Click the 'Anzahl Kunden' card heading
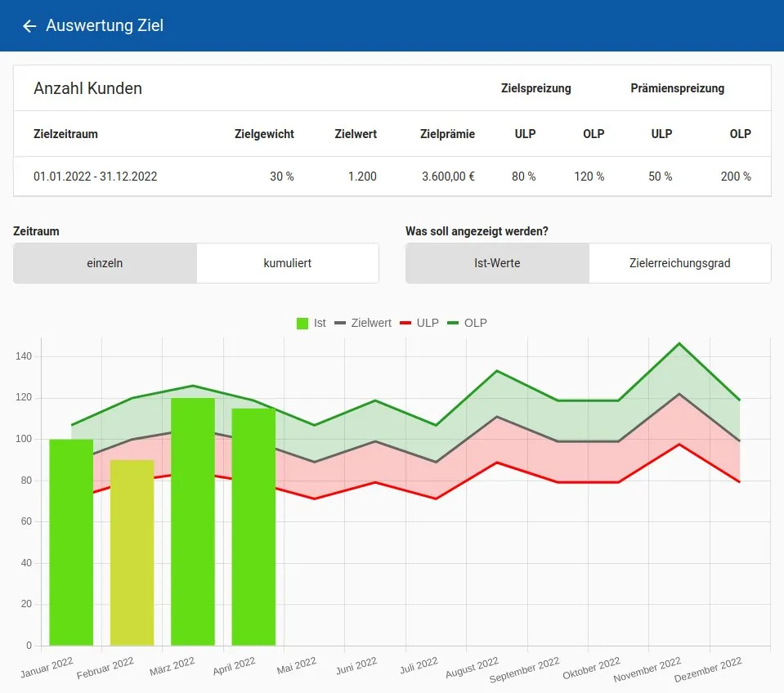The width and height of the screenshot is (784, 693). pos(87,88)
